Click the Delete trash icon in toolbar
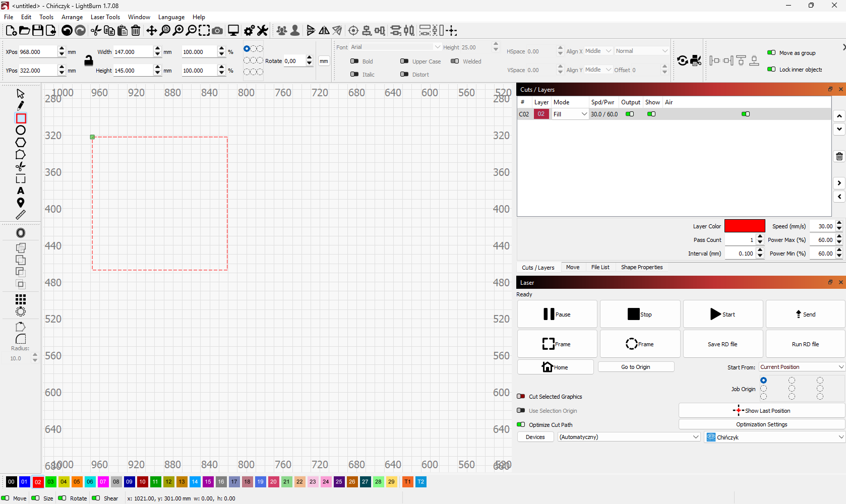Viewport: 846px width, 504px height. coord(136,31)
